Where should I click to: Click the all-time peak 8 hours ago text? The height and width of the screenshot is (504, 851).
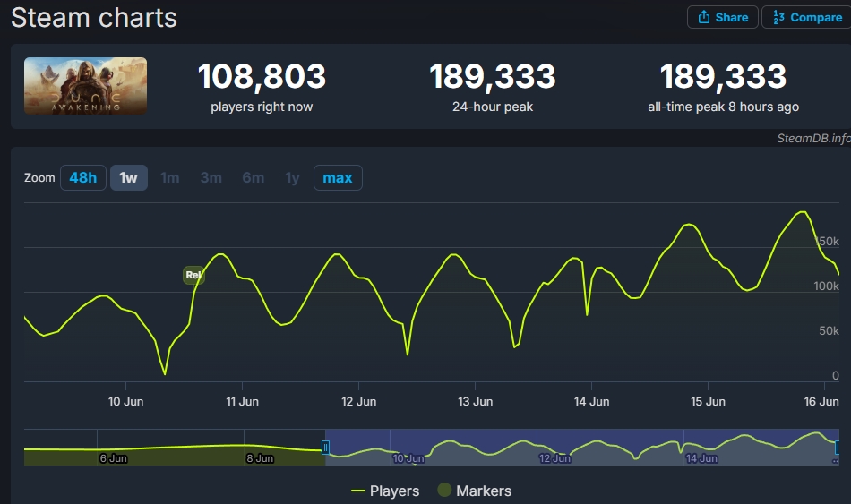(x=724, y=107)
